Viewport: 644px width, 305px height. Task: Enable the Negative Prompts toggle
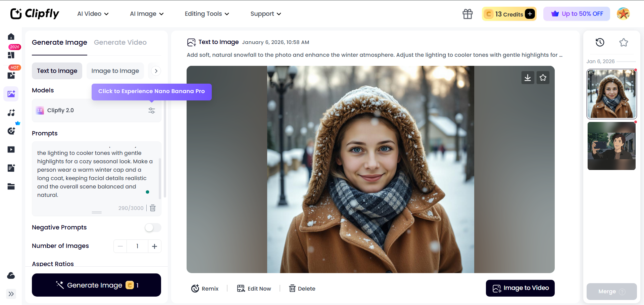tap(153, 228)
